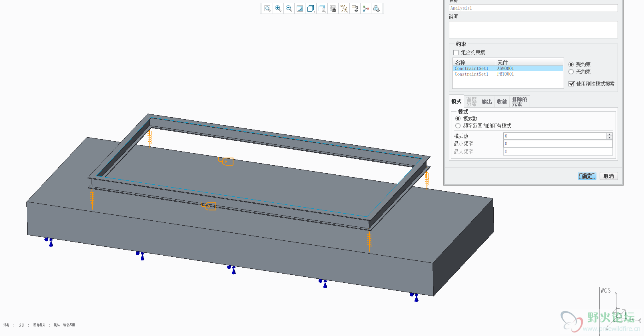Screen dimensions: 644x336
Task: Toggle the 使用刚性模式搜索 checkbox
Action: pos(571,84)
